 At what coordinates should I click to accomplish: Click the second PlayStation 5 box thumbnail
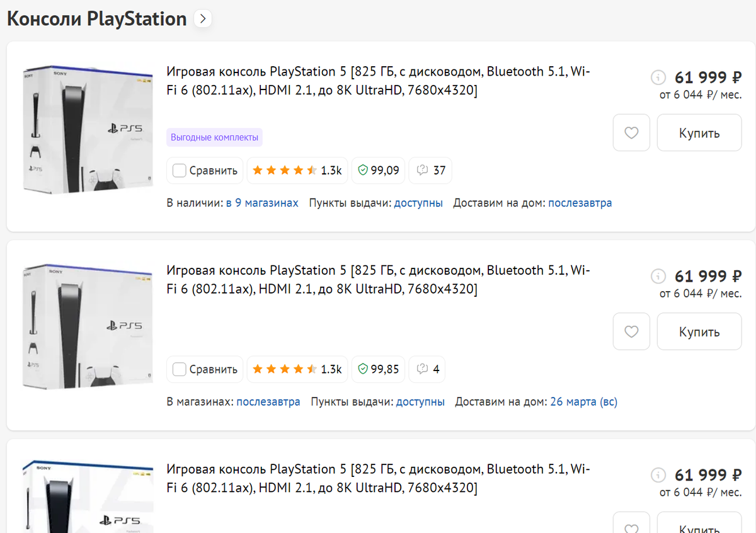[87, 326]
